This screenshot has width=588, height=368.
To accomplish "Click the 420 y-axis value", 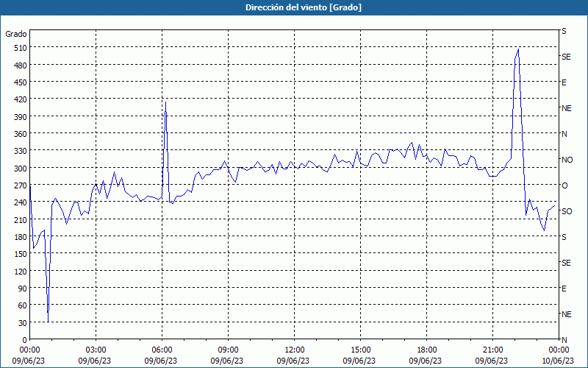I will 20,100.
